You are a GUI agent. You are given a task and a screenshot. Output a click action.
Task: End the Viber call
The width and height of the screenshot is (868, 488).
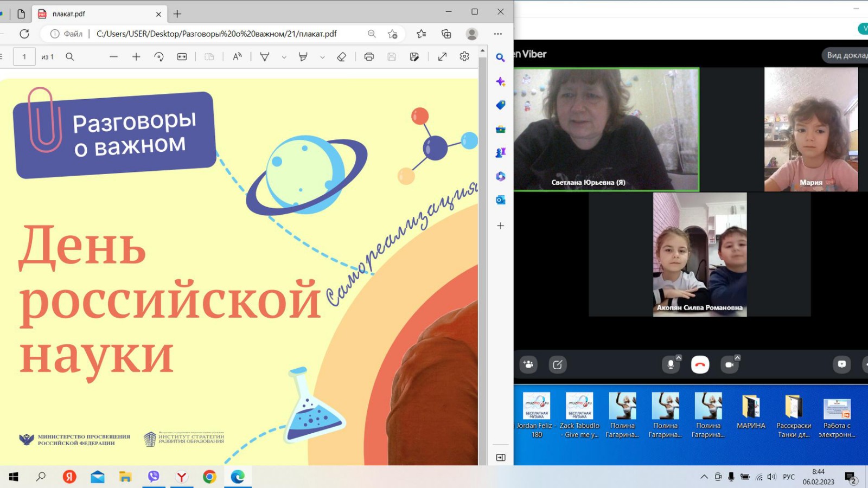coord(700,365)
